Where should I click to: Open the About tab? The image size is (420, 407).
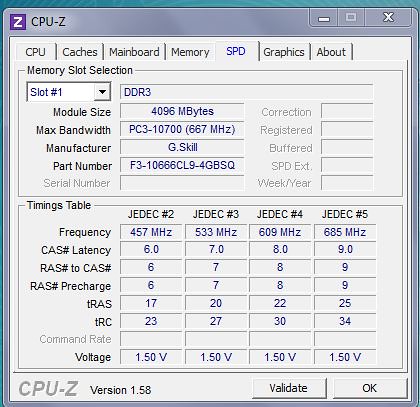click(331, 52)
